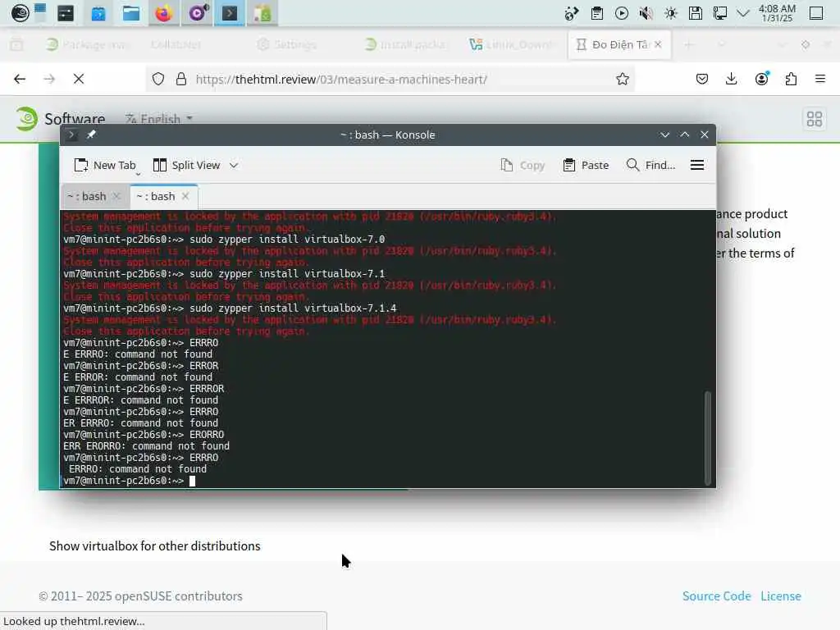Open a new Firefox tab with plus
This screenshot has height=630, width=840.
point(688,44)
